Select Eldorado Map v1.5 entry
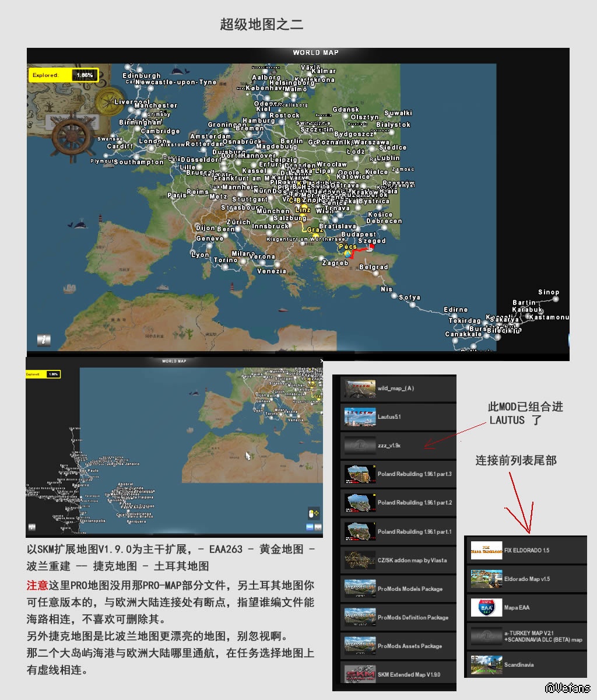The image size is (597, 700). 526,579
